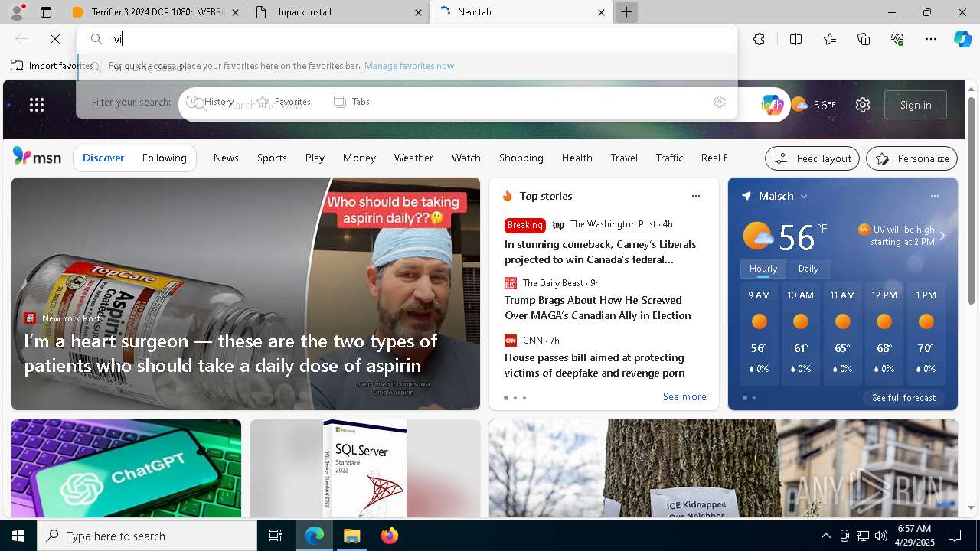The image size is (980, 551).
Task: Select the Following feed tab
Action: [x=165, y=158]
